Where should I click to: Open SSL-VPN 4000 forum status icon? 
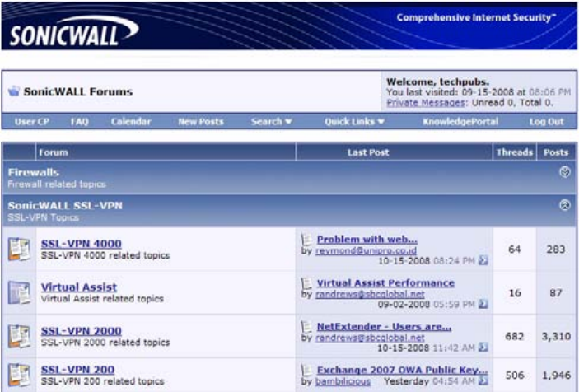point(19,250)
